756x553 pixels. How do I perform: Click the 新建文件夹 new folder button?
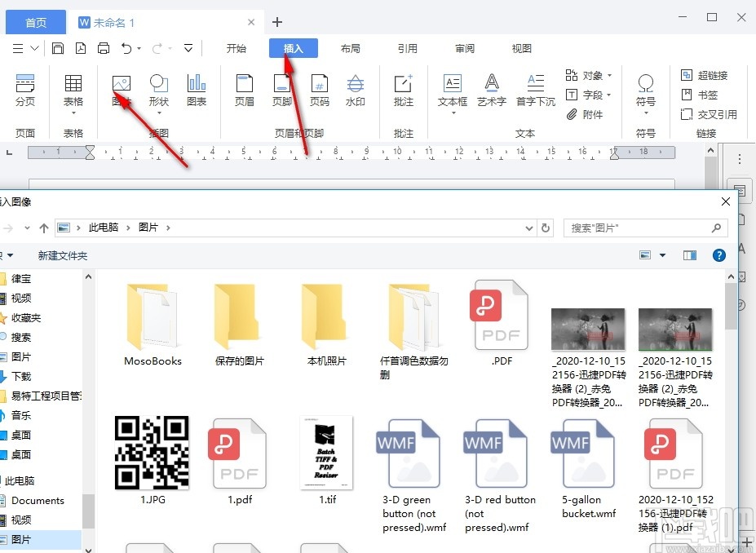click(63, 256)
